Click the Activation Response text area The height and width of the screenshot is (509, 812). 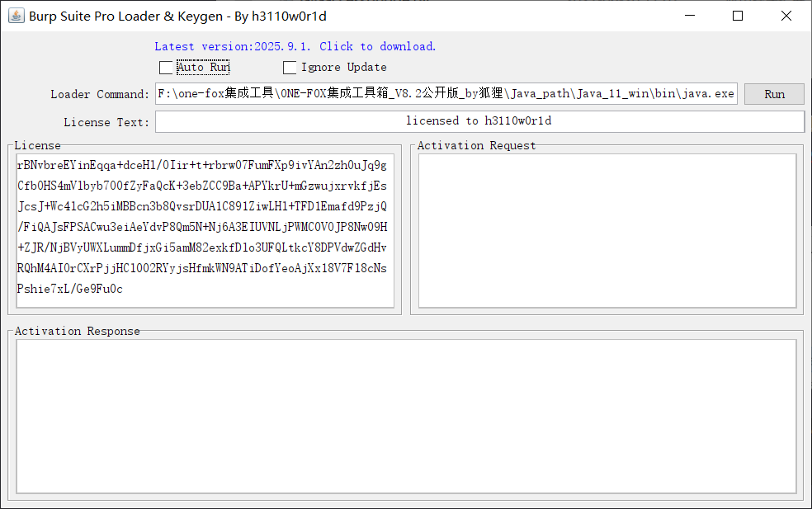(406, 417)
